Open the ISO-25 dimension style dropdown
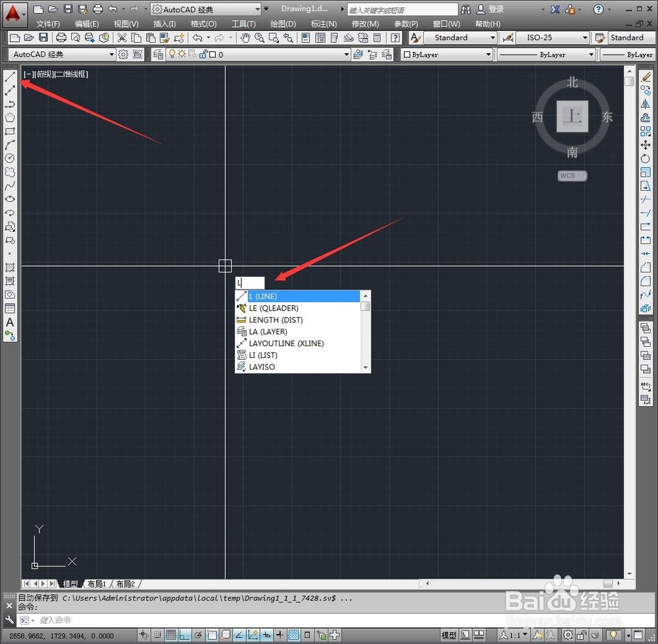The height and width of the screenshot is (644, 658). (x=553, y=37)
